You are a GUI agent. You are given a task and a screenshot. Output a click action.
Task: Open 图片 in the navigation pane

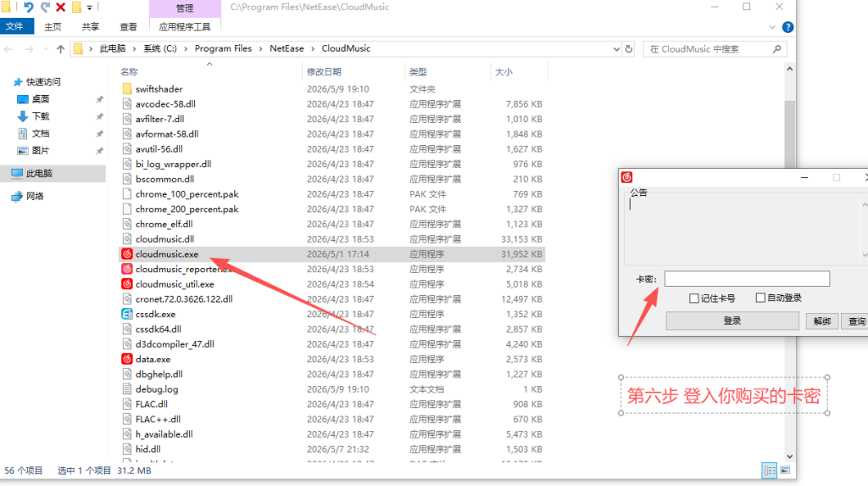tap(41, 150)
